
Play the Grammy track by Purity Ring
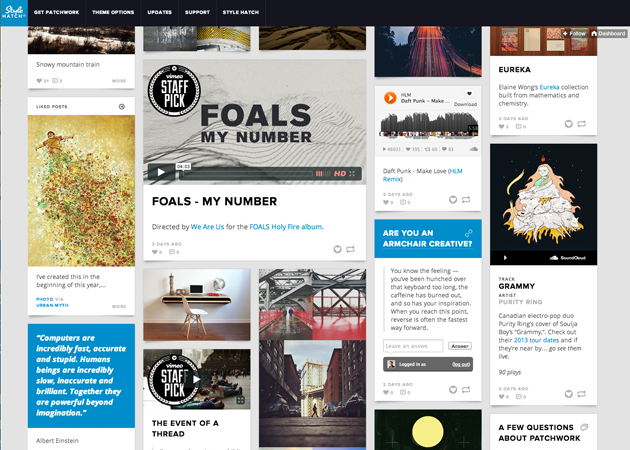tap(505, 258)
